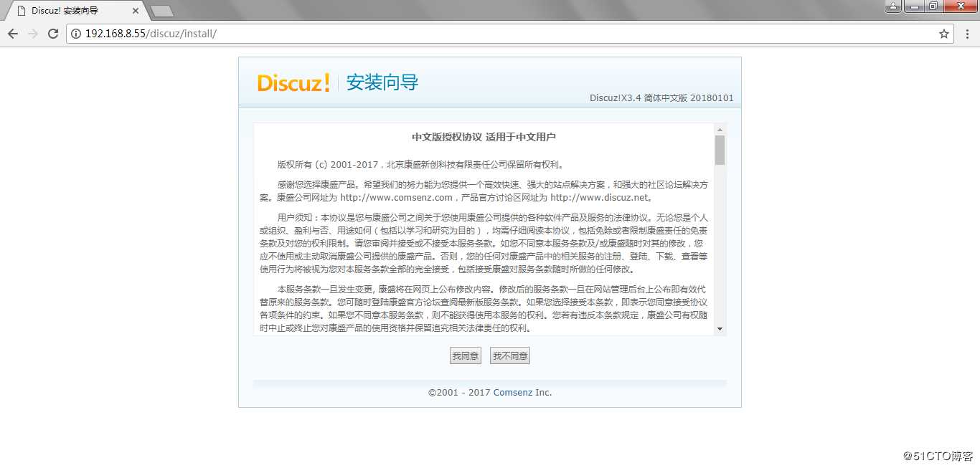Image resolution: width=980 pixels, height=468 pixels.
Task: Click the site info icon in address bar
Action: tap(77, 34)
